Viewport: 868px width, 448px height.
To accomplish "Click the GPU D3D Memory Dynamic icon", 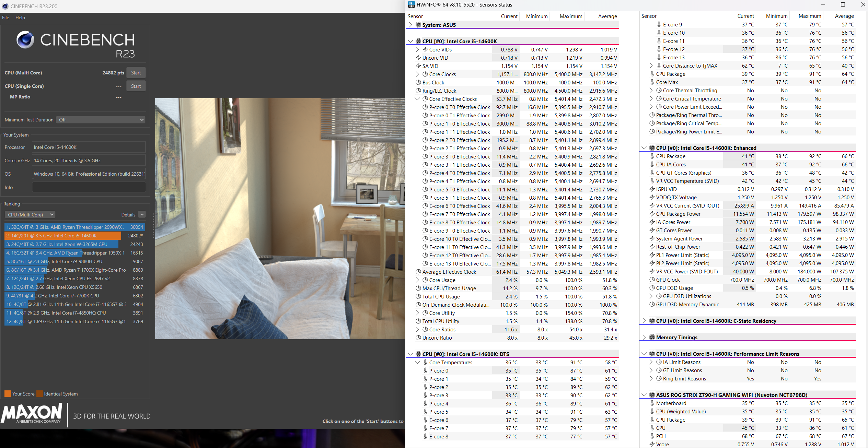I will point(652,304).
